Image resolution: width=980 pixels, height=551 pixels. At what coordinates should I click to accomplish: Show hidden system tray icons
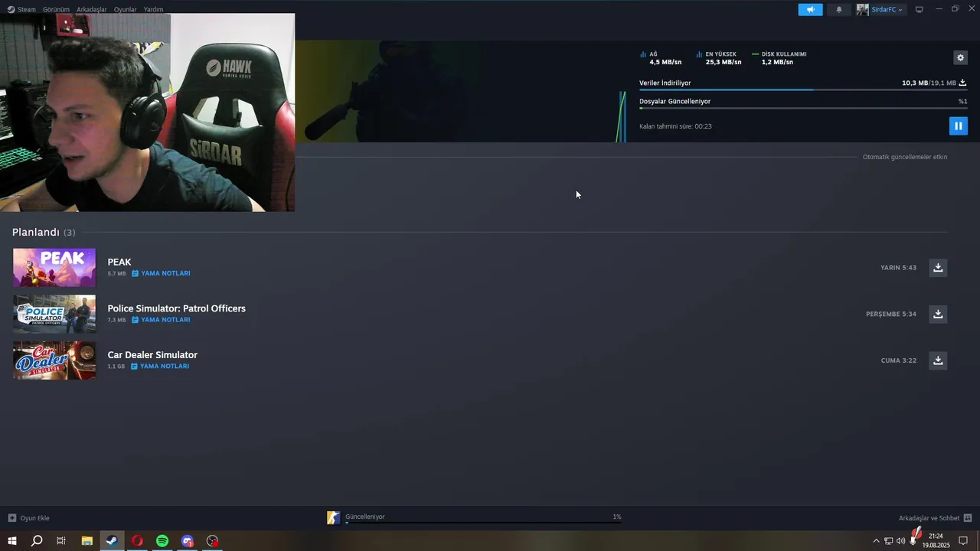point(876,541)
